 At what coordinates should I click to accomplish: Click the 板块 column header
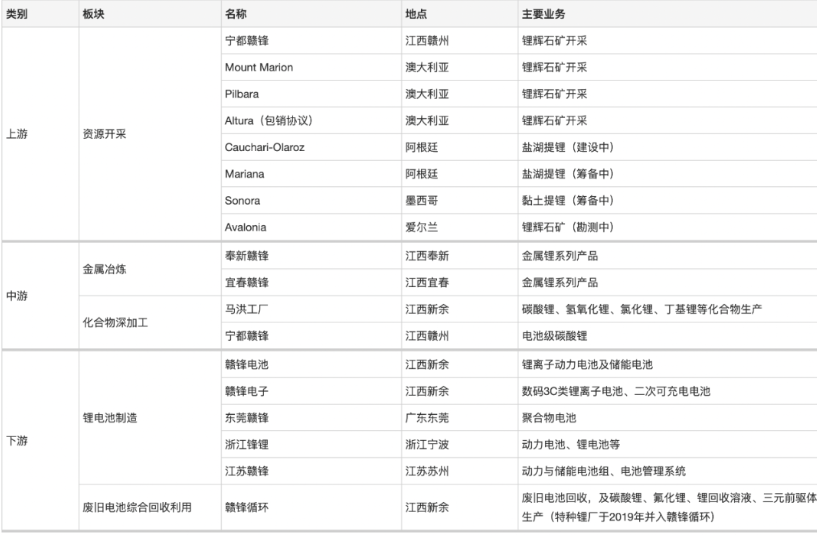[95, 14]
